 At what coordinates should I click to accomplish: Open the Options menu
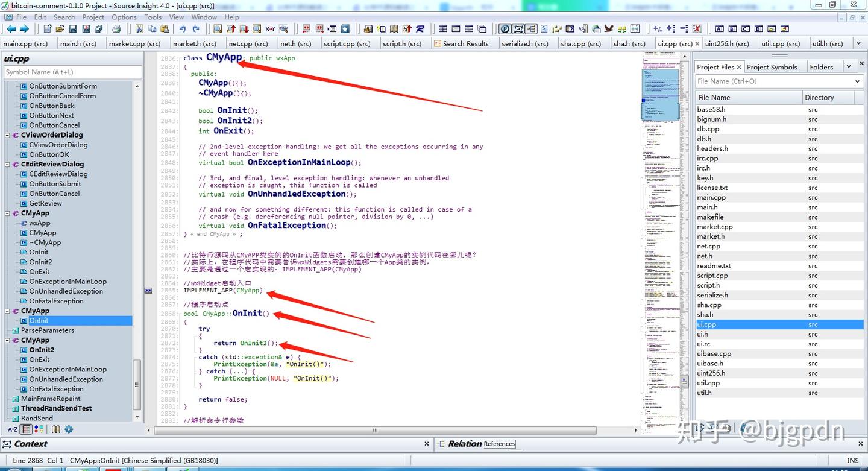point(124,17)
